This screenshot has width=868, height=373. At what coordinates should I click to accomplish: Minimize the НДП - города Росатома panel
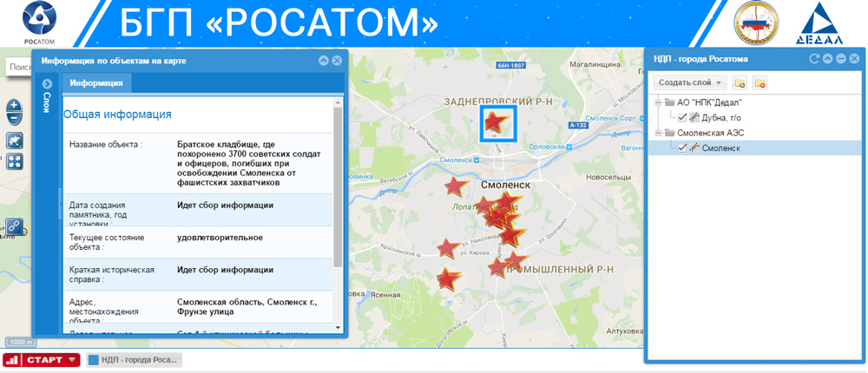841,59
